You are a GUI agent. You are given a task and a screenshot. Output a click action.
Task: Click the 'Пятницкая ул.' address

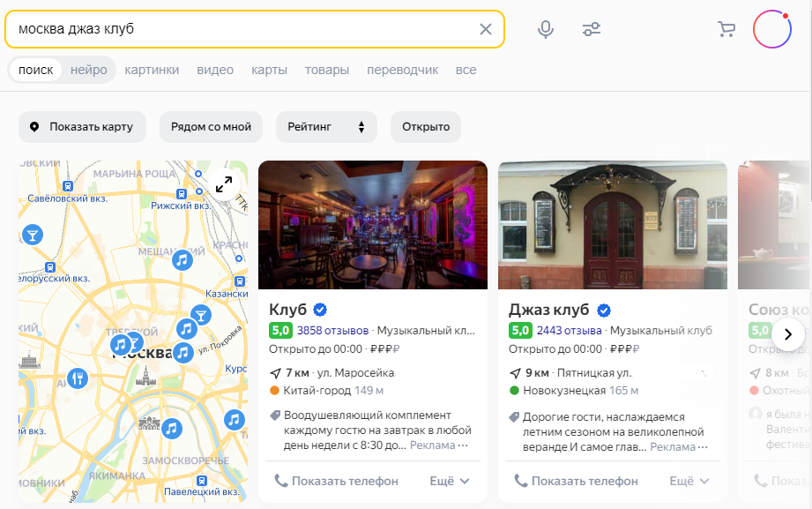pyautogui.click(x=594, y=372)
